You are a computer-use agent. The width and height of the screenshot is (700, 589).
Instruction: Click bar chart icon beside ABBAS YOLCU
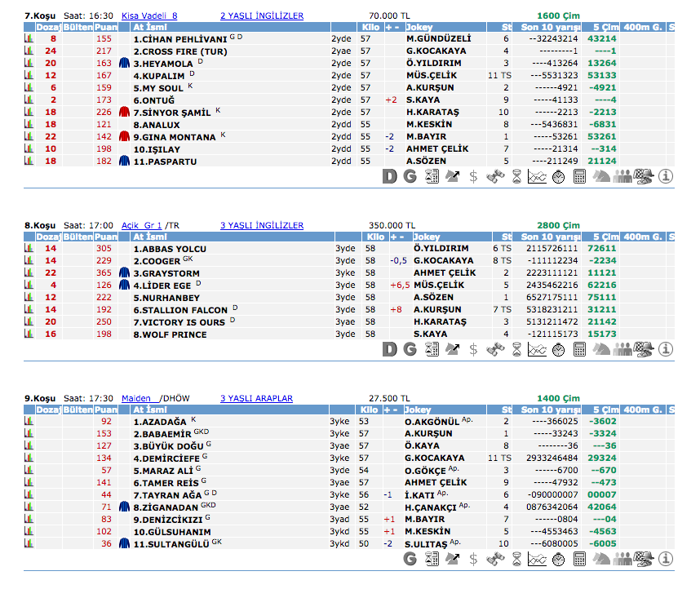[x=29, y=249]
